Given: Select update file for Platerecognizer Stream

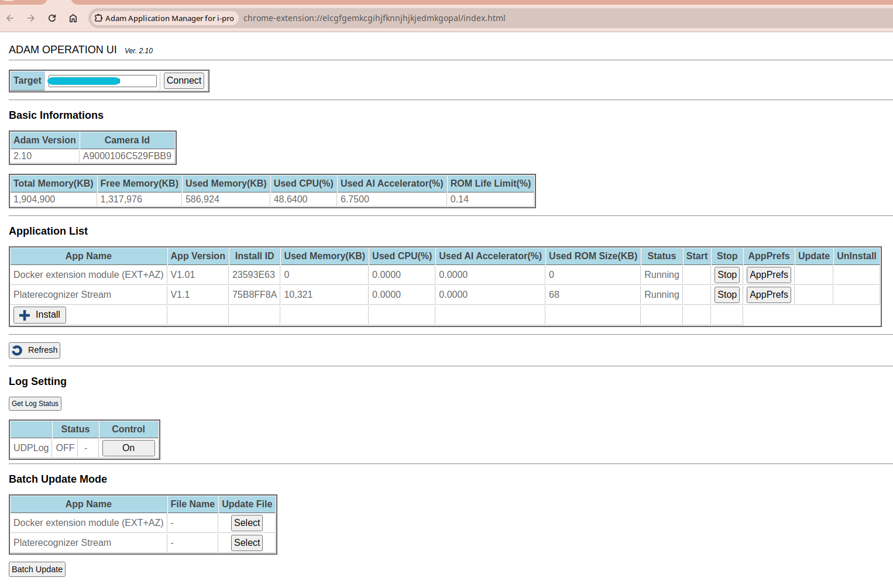Looking at the screenshot, I should point(247,543).
